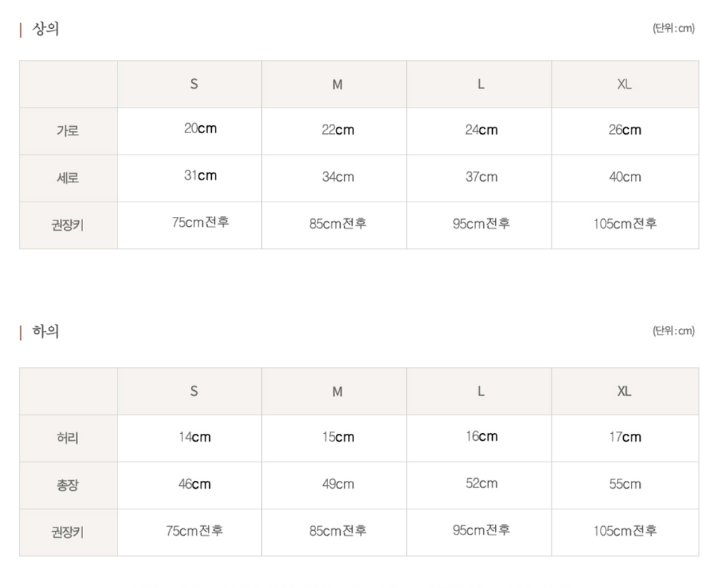Click the 52cm cell in 총장 row

click(481, 483)
